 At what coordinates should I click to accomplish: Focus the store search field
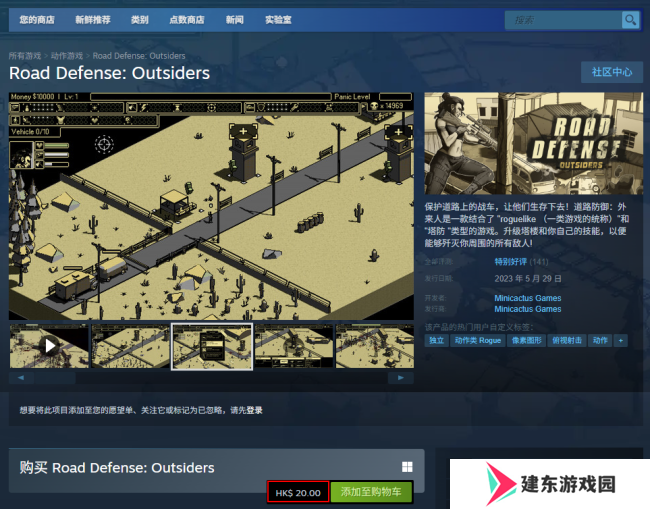coord(563,20)
